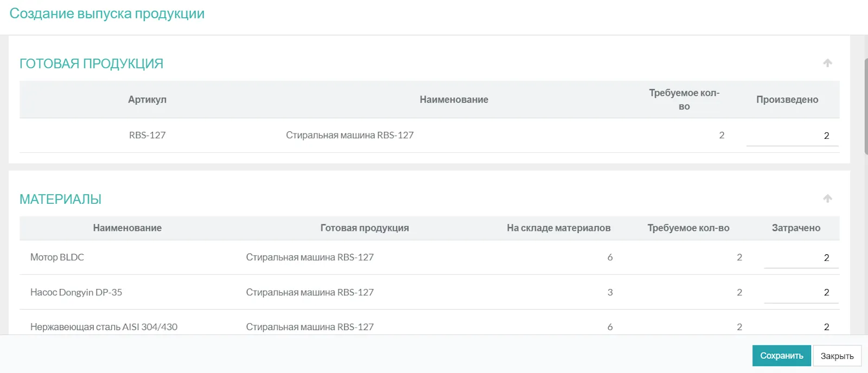Image resolution: width=868 pixels, height=373 pixels.
Task: Click Готовая продукция column header in materials table
Action: pos(364,228)
